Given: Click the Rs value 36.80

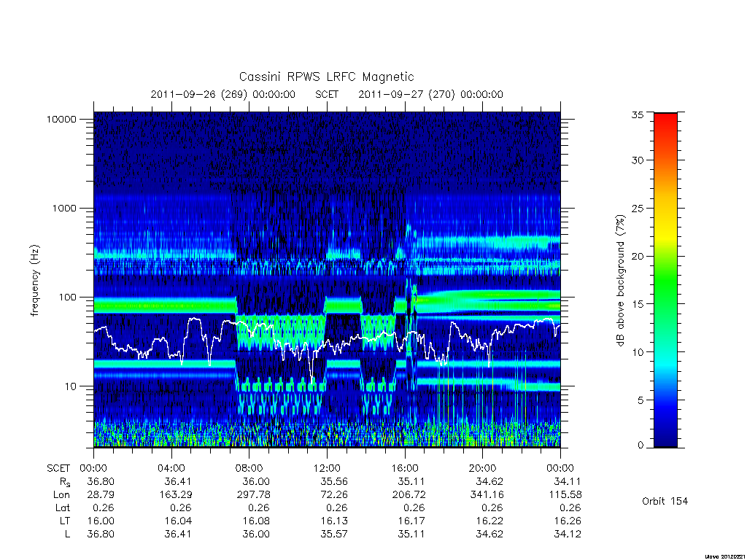Looking at the screenshot, I should coord(101,481).
